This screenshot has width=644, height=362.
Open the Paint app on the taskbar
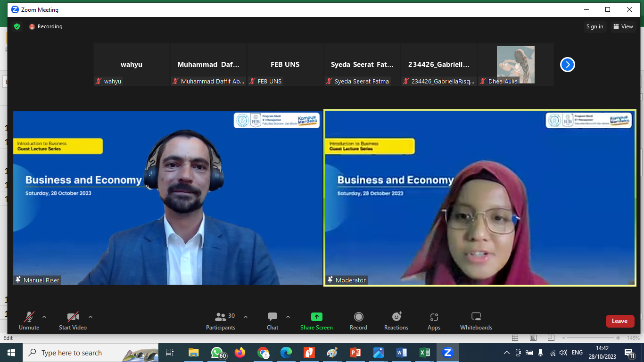332,353
